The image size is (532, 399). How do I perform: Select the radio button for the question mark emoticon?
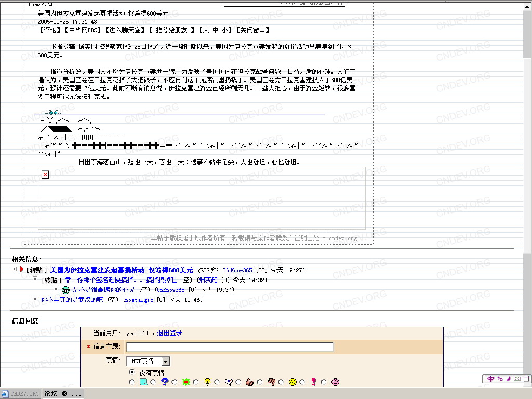point(153,382)
